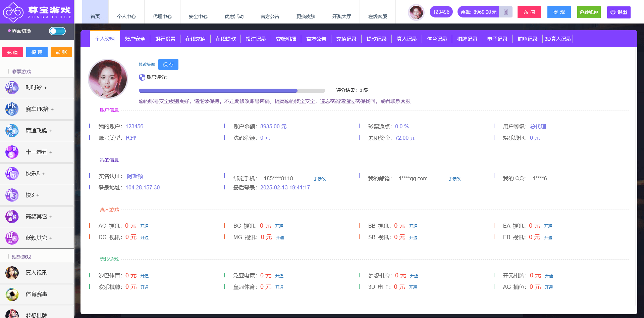Click the blue 保存 button
The height and width of the screenshot is (318, 644).
tap(168, 64)
